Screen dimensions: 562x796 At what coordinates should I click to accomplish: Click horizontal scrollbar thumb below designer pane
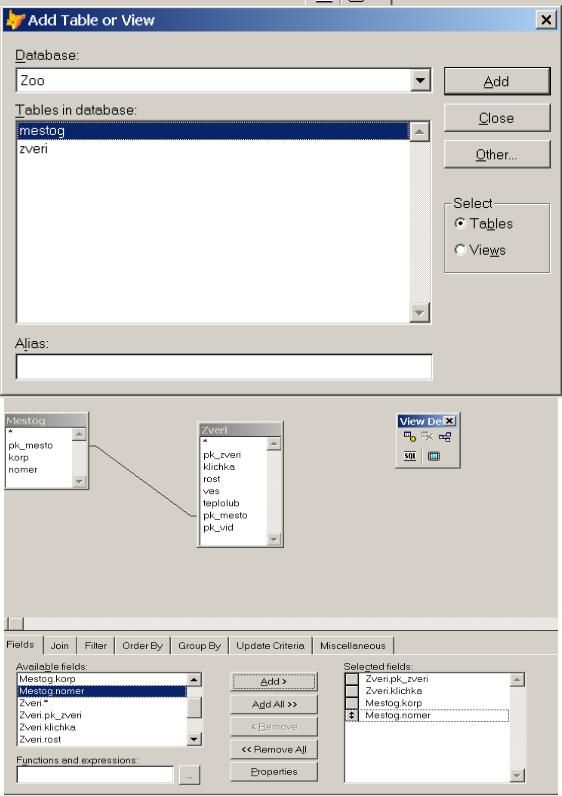click(16, 623)
